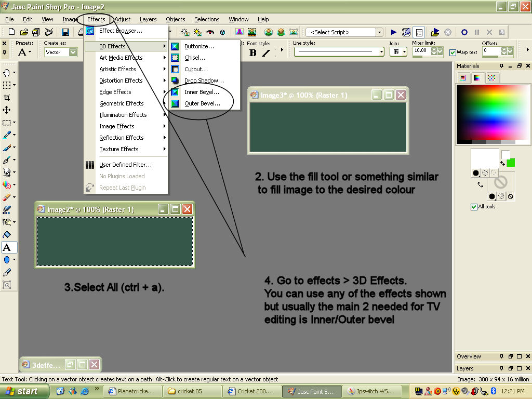The image size is (532, 399).
Task: Click the Miter limit spinner arrows
Action: (x=434, y=51)
